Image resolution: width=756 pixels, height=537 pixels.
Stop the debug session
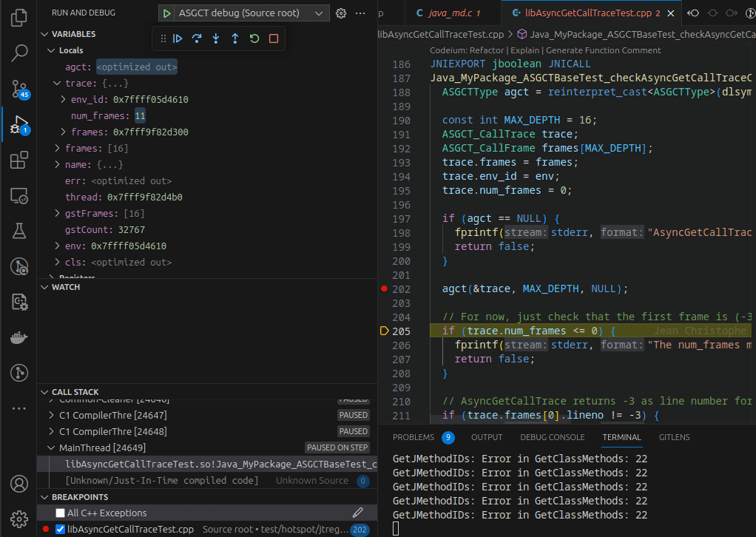[x=274, y=38]
